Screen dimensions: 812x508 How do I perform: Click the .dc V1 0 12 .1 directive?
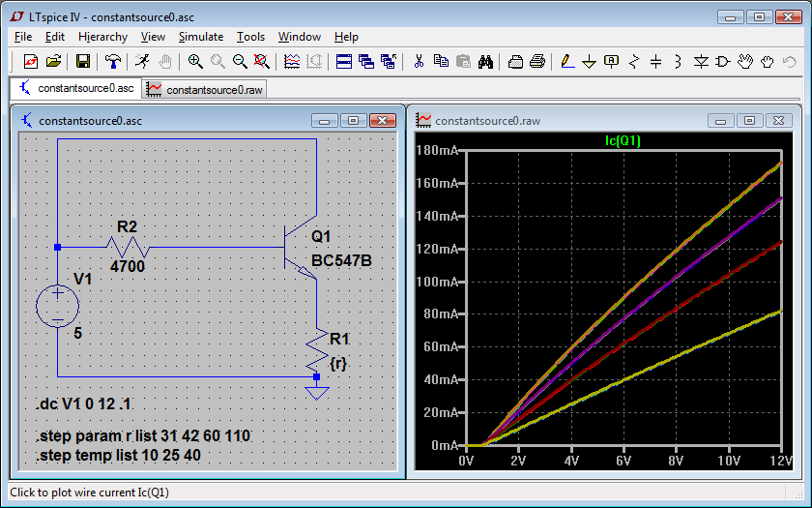pos(84,403)
